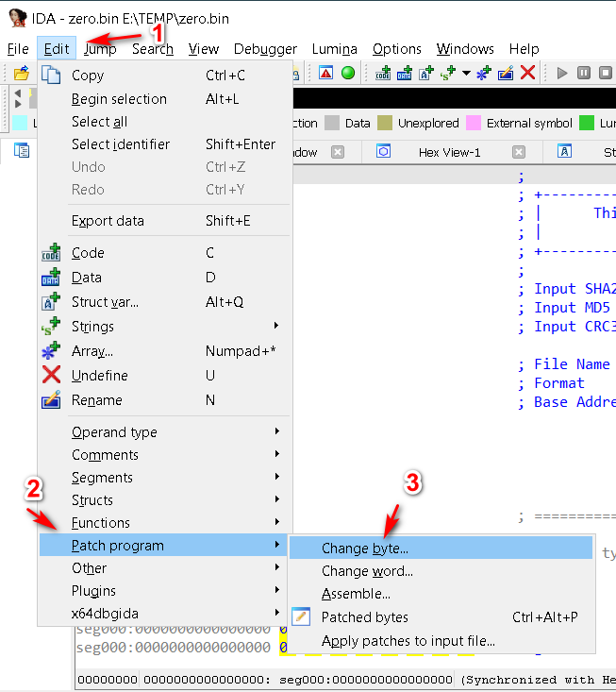
Task: Expand the x64dbgida submenu
Action: 165,614
